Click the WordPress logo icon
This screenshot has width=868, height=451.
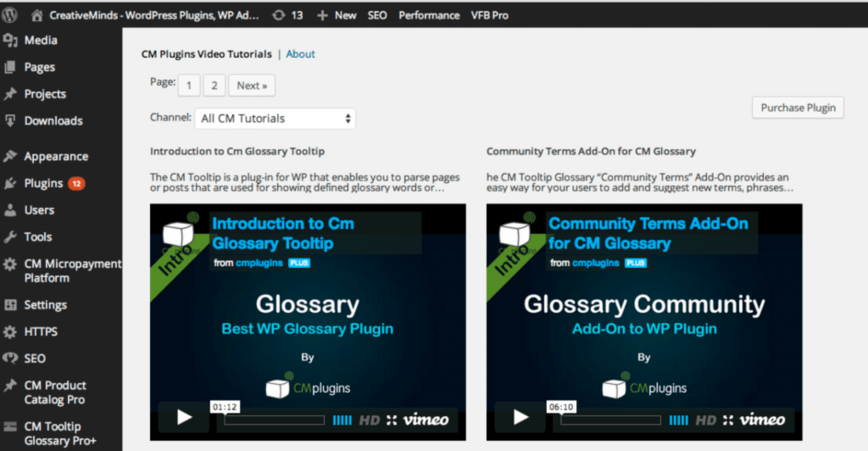(x=8, y=15)
